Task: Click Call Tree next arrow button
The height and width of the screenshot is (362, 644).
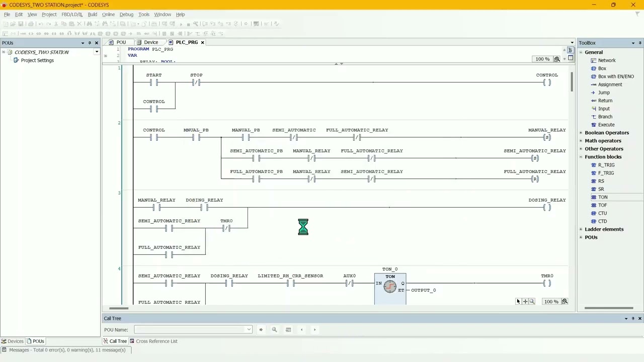Action: [314, 330]
